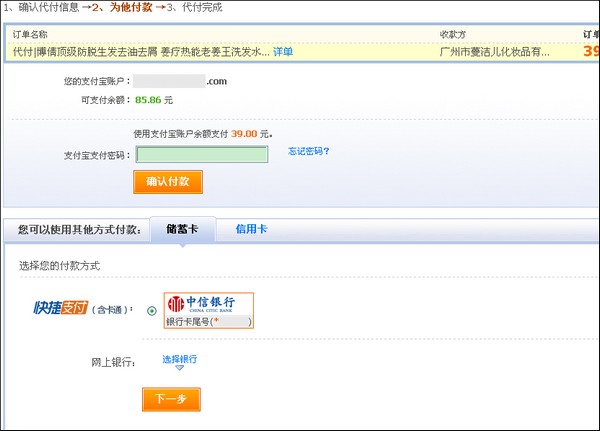This screenshot has height=431, width=600.
Task: Click the 85.86 available balance value
Action: click(x=148, y=100)
